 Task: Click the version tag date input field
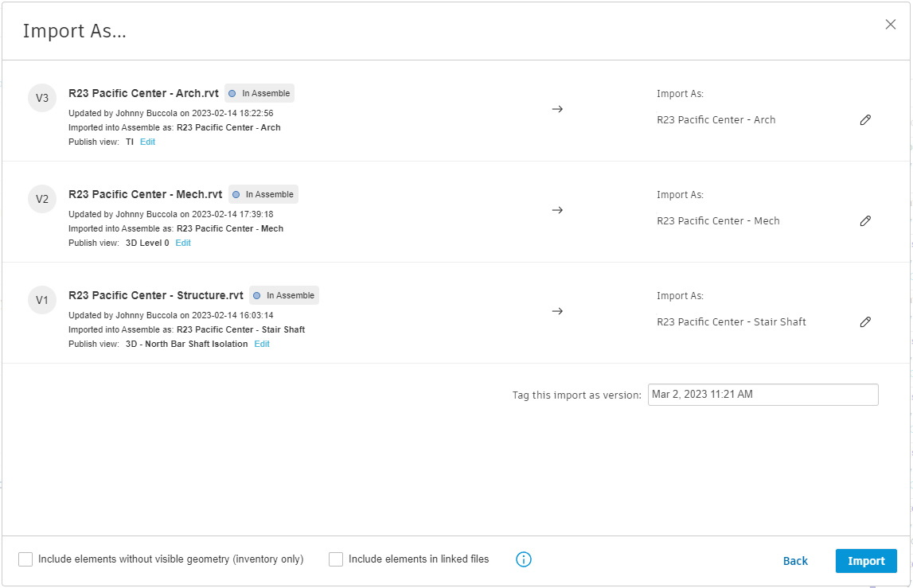762,394
